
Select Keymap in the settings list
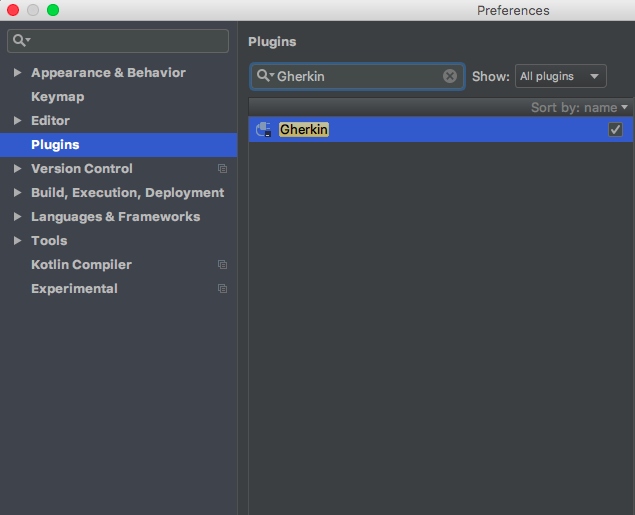coord(57,97)
